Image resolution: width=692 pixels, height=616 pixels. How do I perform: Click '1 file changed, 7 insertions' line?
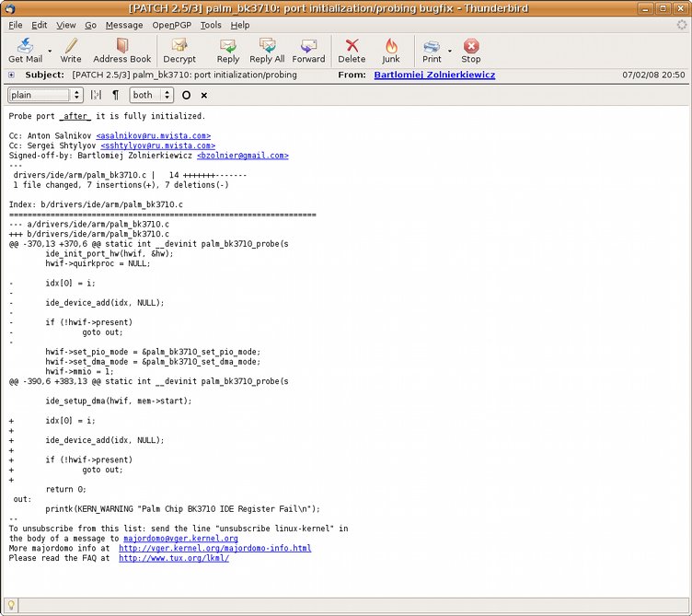coord(121,185)
